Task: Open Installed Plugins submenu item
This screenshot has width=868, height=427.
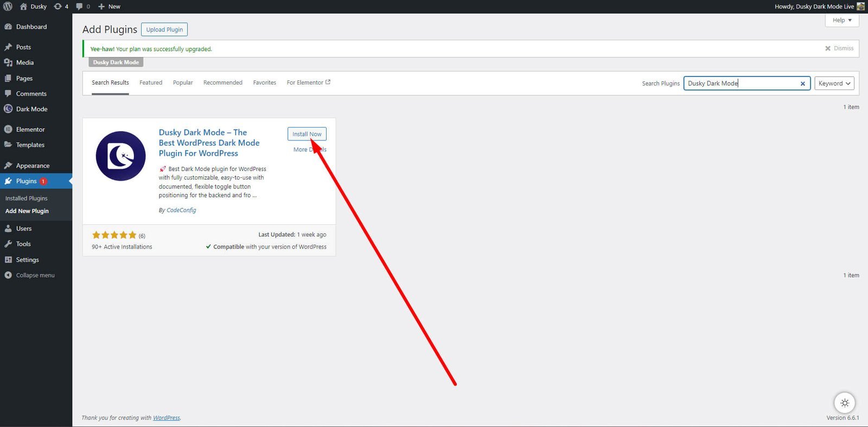Action: point(27,198)
